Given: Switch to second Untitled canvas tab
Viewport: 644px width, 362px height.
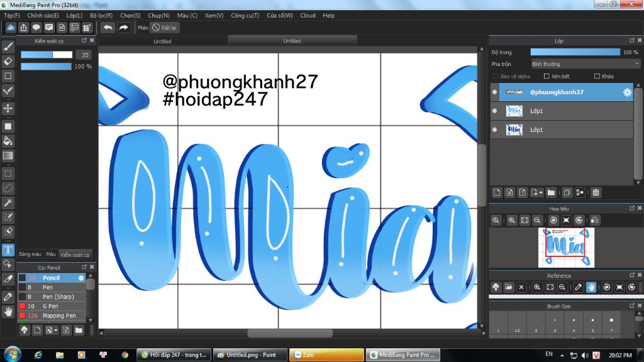Looking at the screenshot, I should point(292,41).
